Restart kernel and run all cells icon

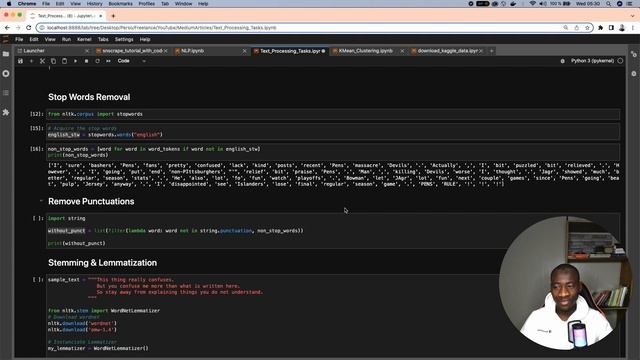(109, 61)
